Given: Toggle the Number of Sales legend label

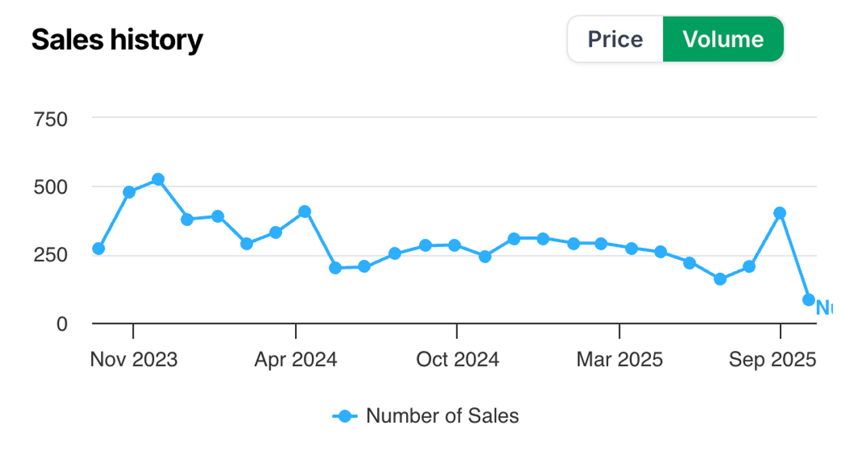Looking at the screenshot, I should pos(442,415).
